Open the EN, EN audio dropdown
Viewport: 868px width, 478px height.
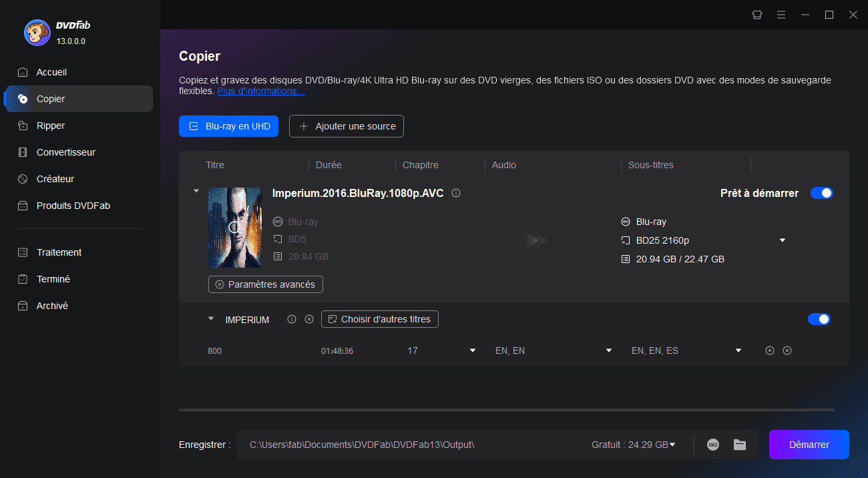[x=609, y=350]
